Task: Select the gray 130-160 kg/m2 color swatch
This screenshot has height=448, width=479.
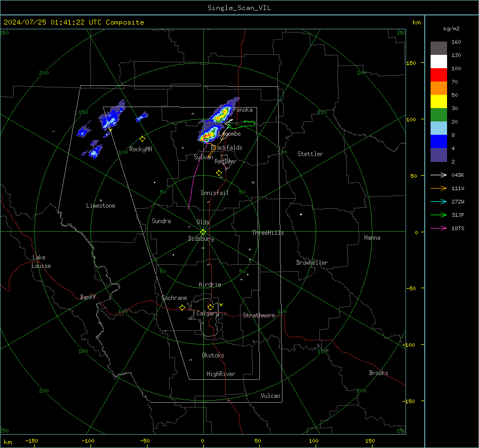Action: point(439,48)
